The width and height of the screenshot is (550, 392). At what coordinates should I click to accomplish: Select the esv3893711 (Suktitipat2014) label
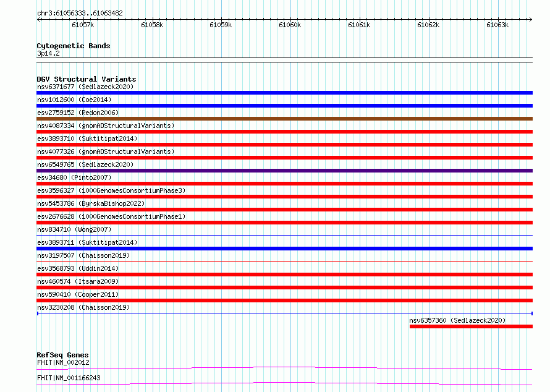[87, 242]
